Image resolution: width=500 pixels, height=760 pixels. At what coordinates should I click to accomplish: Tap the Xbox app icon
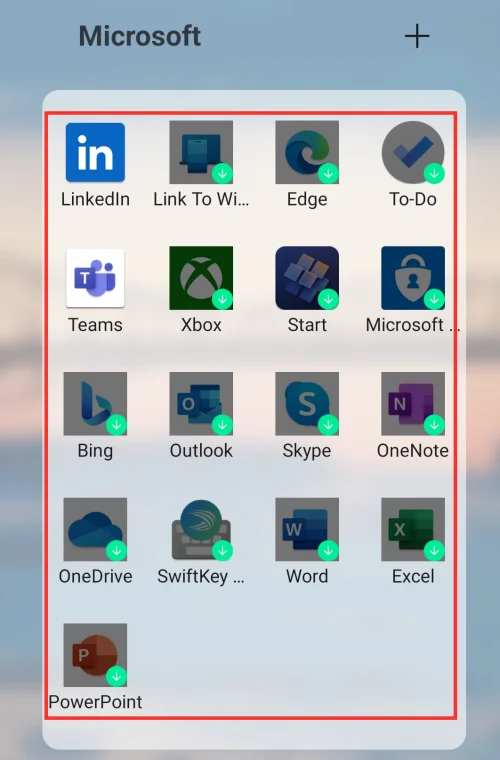click(x=201, y=278)
